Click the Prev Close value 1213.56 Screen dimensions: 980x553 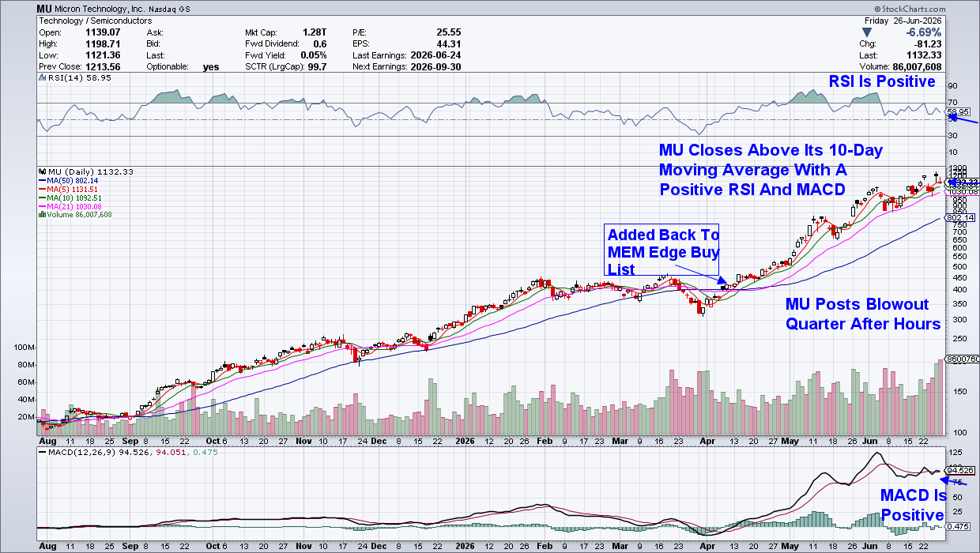(104, 67)
